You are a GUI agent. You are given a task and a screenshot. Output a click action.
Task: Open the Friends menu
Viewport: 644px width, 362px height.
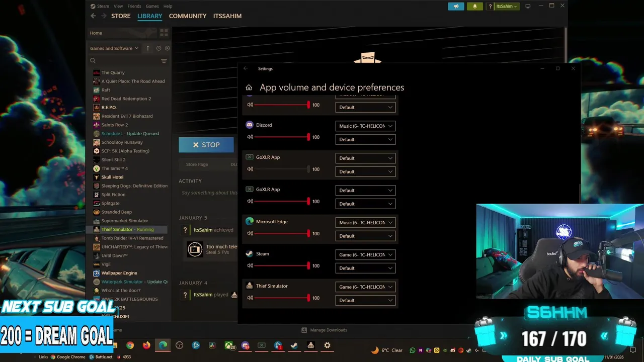pyautogui.click(x=134, y=6)
